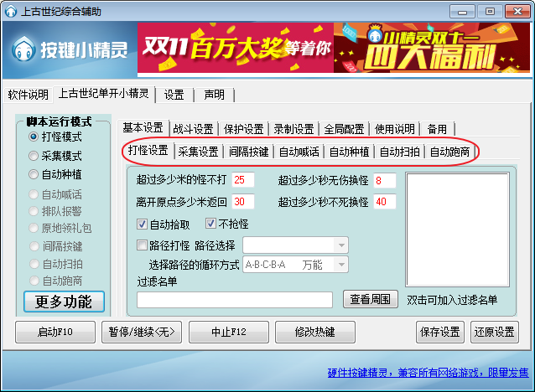
Task: Open the 双11百万大奖 banner ad
Action: tap(236, 48)
